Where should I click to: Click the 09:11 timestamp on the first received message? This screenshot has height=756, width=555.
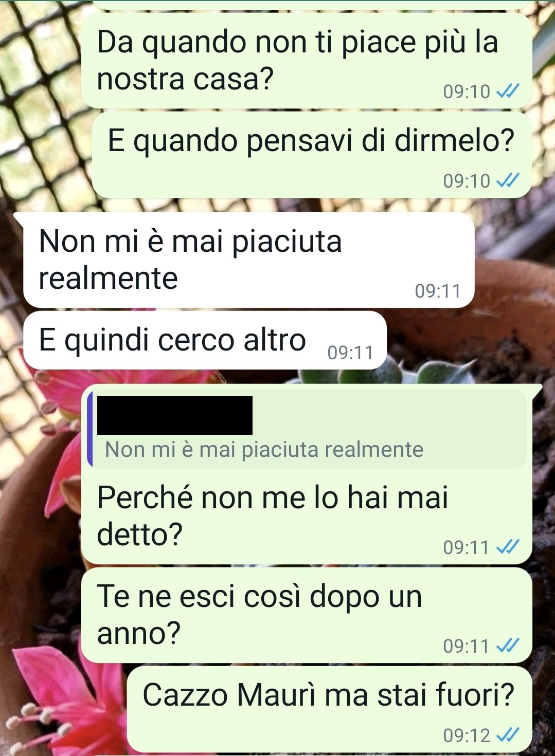438,291
